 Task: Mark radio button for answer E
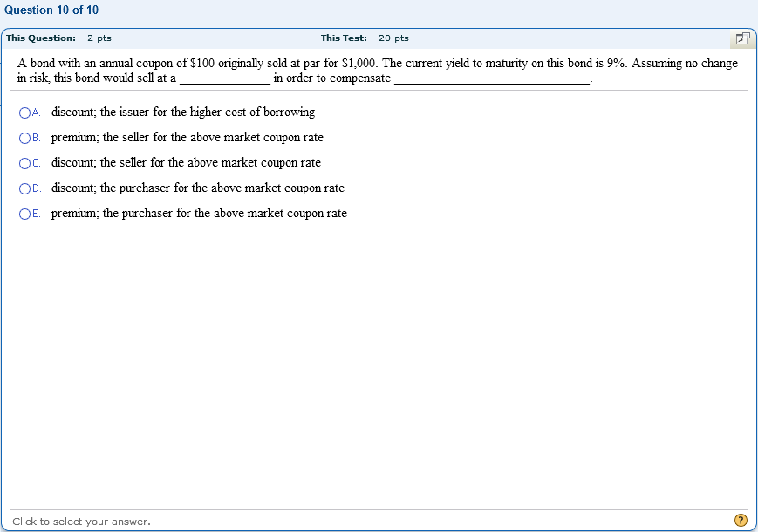pos(24,214)
